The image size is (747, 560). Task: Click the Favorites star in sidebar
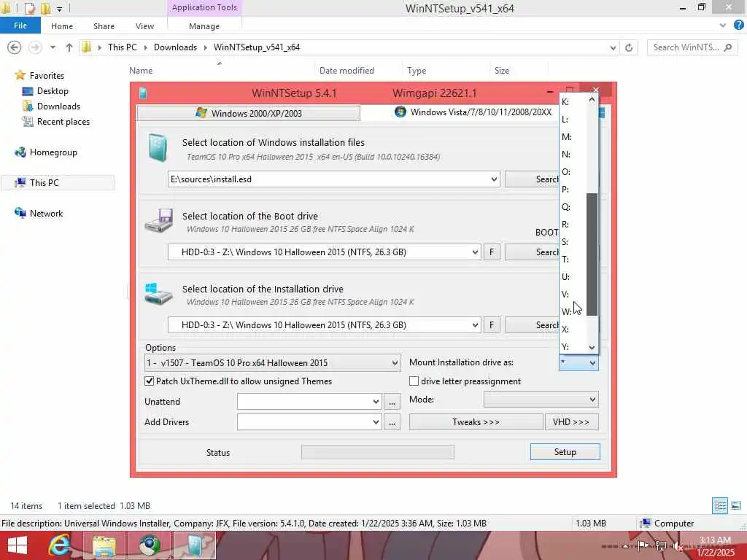tap(20, 75)
